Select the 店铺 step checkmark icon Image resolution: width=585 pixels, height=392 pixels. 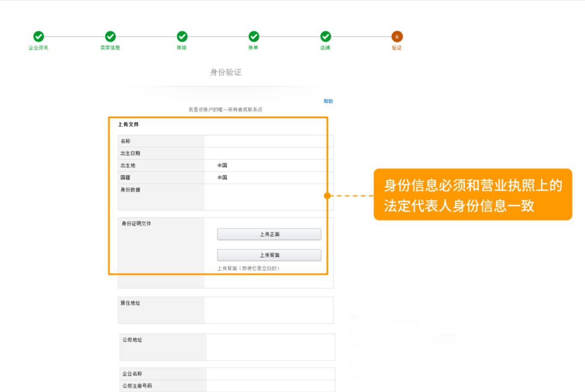tap(325, 37)
